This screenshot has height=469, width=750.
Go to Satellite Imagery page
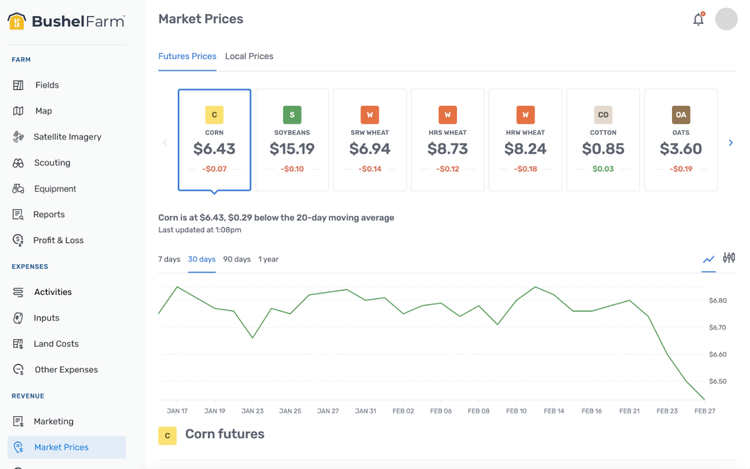[67, 137]
